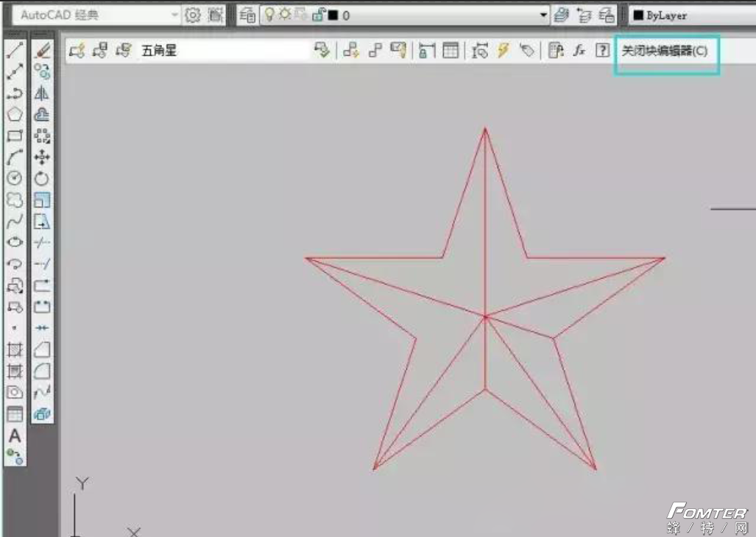Viewport: 756px width, 537px height.
Task: Select the Stretch tool
Action: coord(42,221)
